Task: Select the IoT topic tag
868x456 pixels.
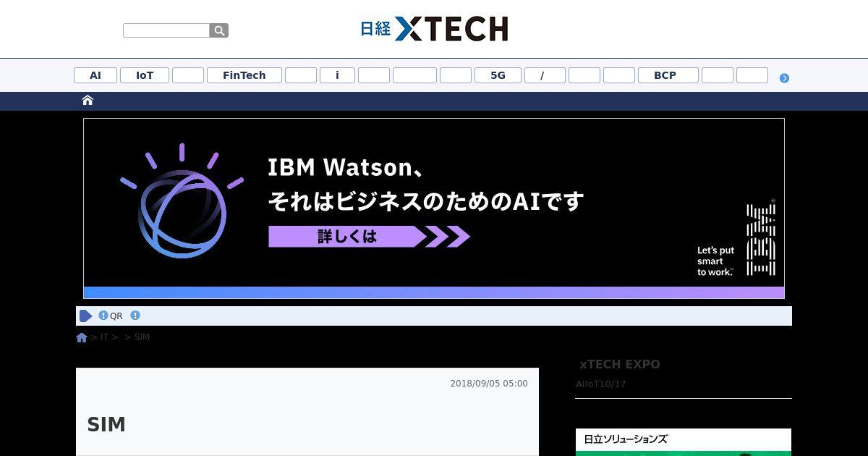Action: 145,75
